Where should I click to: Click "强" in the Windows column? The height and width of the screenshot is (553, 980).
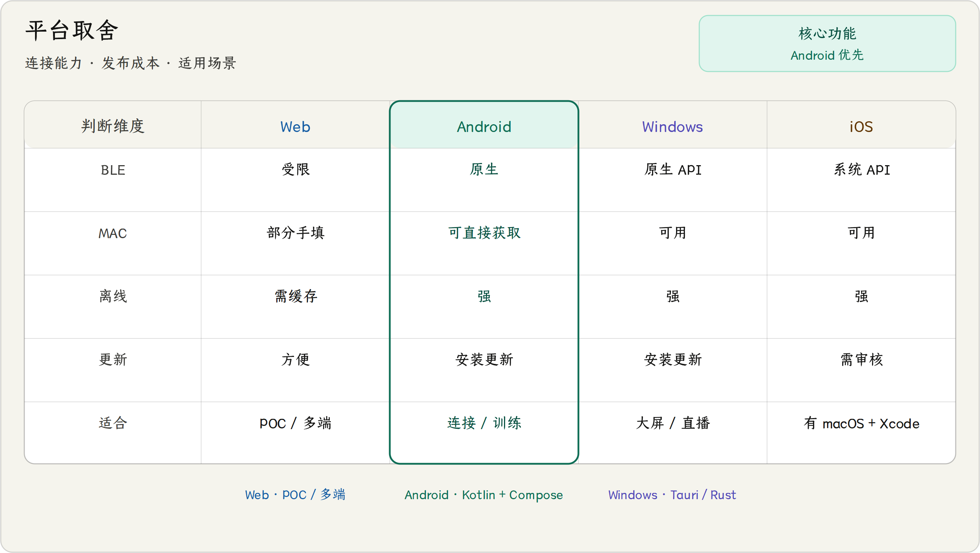pyautogui.click(x=673, y=296)
